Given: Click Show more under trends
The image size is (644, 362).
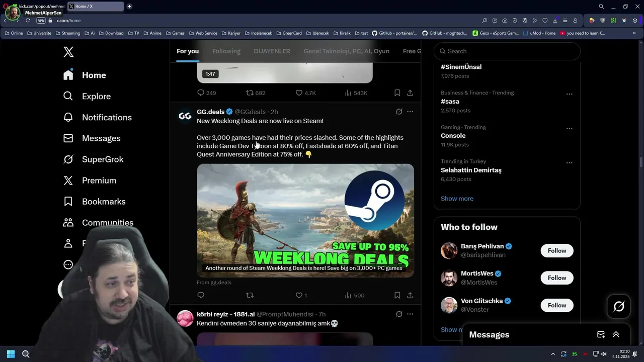Looking at the screenshot, I should click(457, 199).
